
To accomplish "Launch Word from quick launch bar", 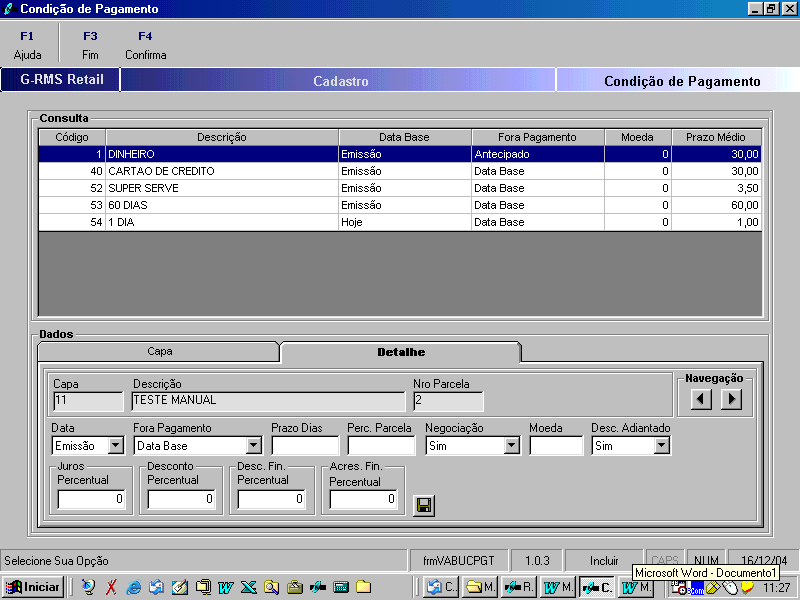I will click(225, 587).
